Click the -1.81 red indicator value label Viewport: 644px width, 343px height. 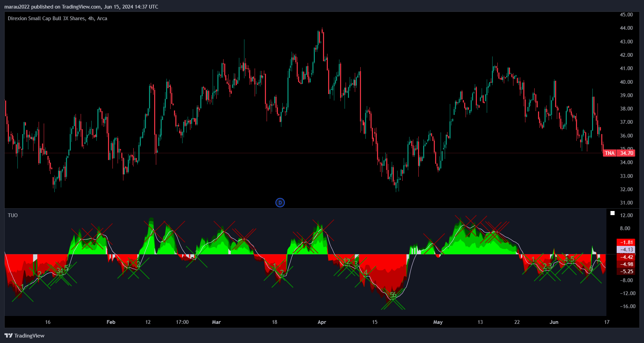[x=626, y=242]
